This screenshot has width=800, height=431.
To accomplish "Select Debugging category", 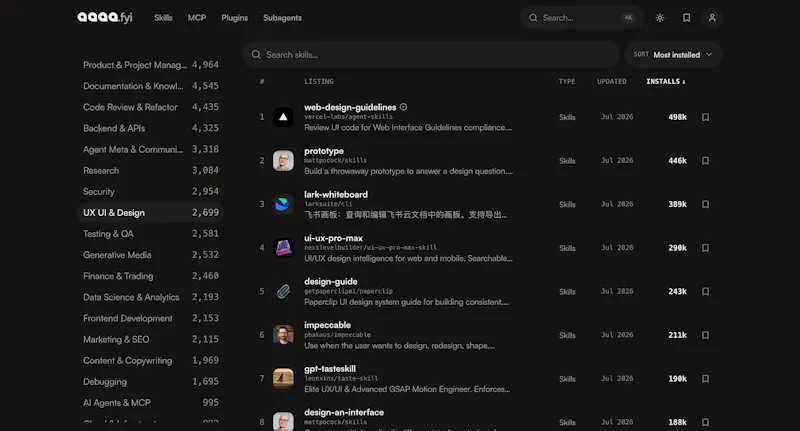I will pos(151,382).
